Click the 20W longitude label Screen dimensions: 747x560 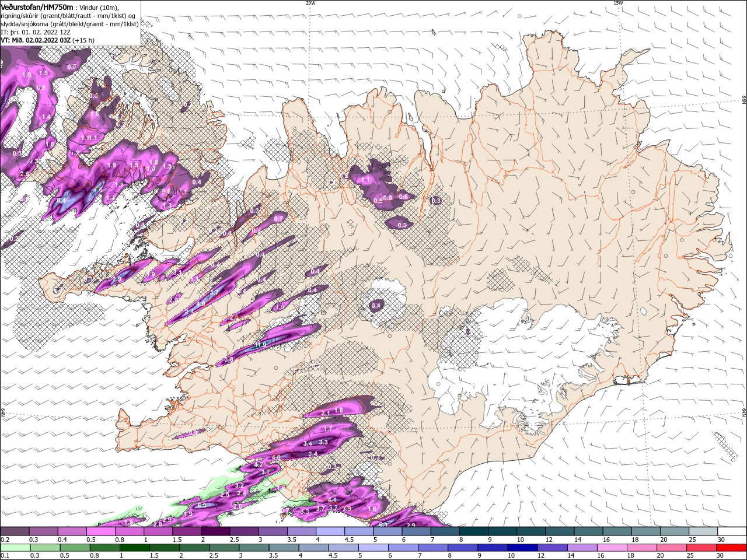point(310,3)
